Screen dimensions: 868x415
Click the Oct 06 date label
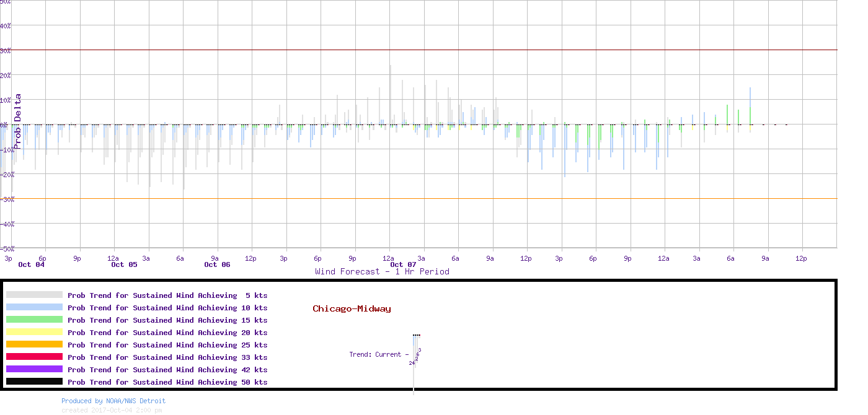217,264
